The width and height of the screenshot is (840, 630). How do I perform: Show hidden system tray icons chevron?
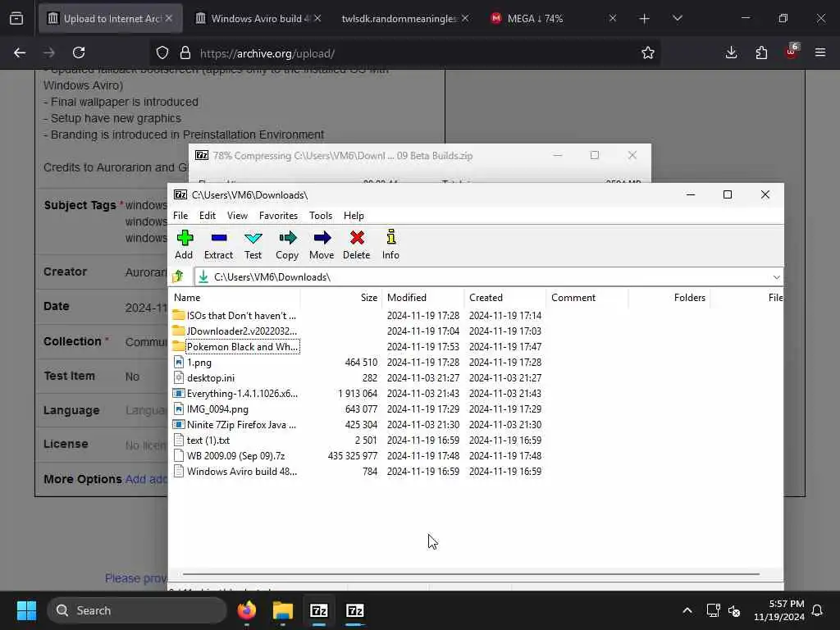coord(687,610)
